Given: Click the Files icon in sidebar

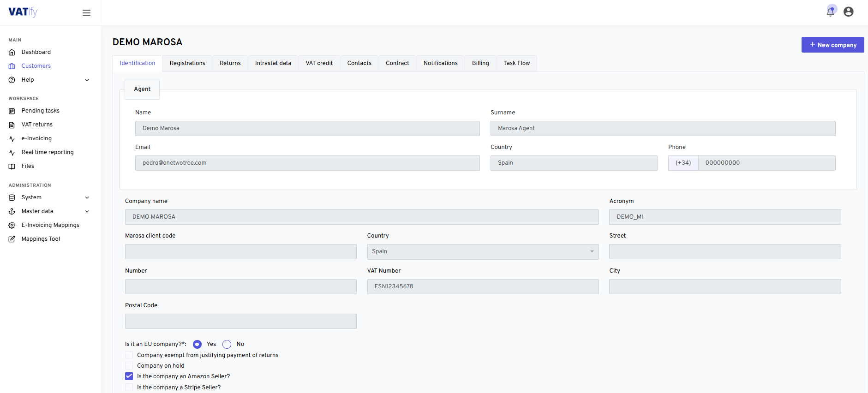Looking at the screenshot, I should tap(12, 167).
